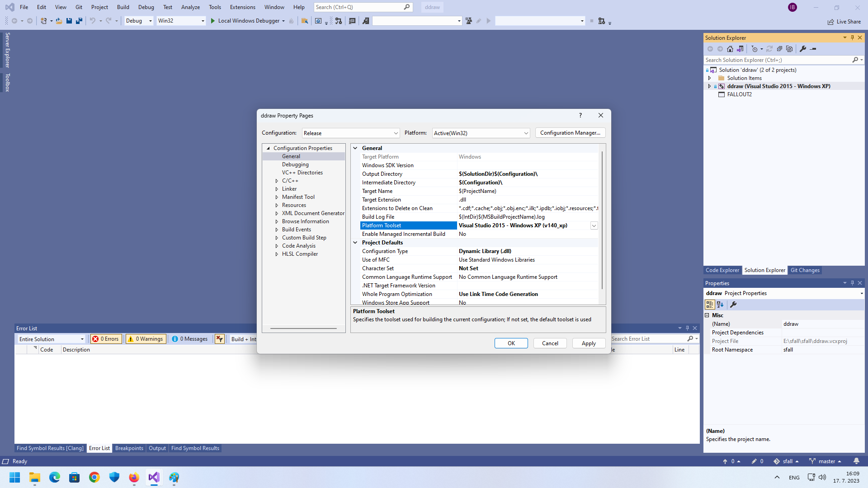
Task: Expand the C/C++ tree node
Action: [277, 181]
